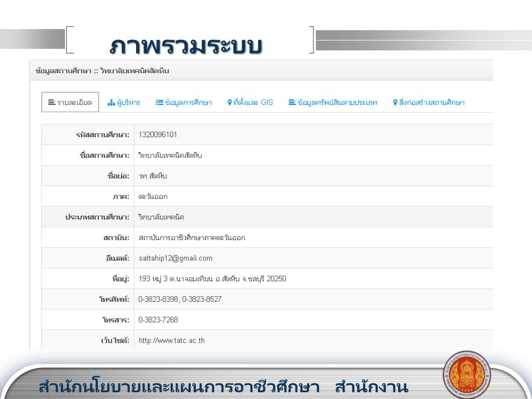The height and width of the screenshot is (399, 532).
Task: Click the fax number 0-3823-7268
Action: [158, 320]
